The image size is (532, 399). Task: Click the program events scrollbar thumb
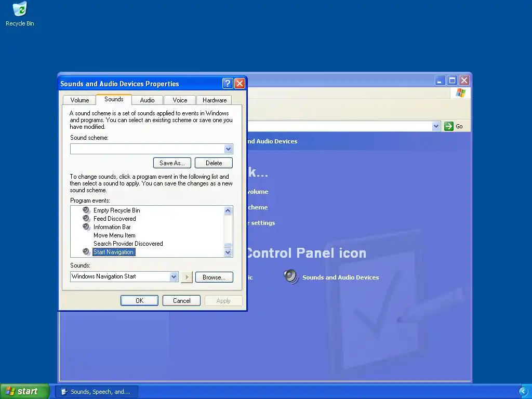(x=228, y=245)
